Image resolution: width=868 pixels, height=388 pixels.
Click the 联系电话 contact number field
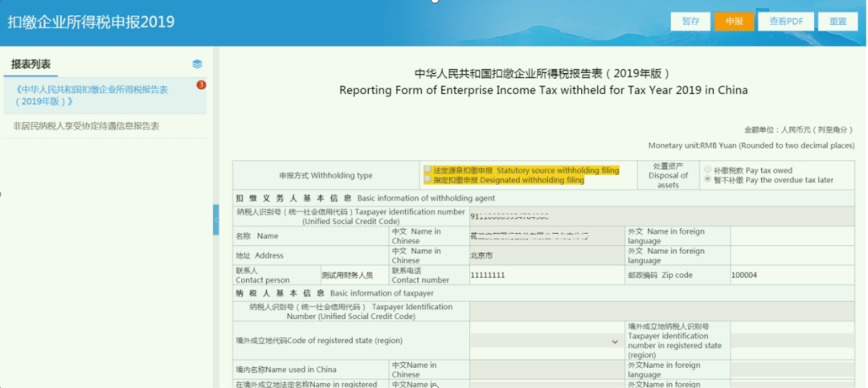(x=547, y=275)
